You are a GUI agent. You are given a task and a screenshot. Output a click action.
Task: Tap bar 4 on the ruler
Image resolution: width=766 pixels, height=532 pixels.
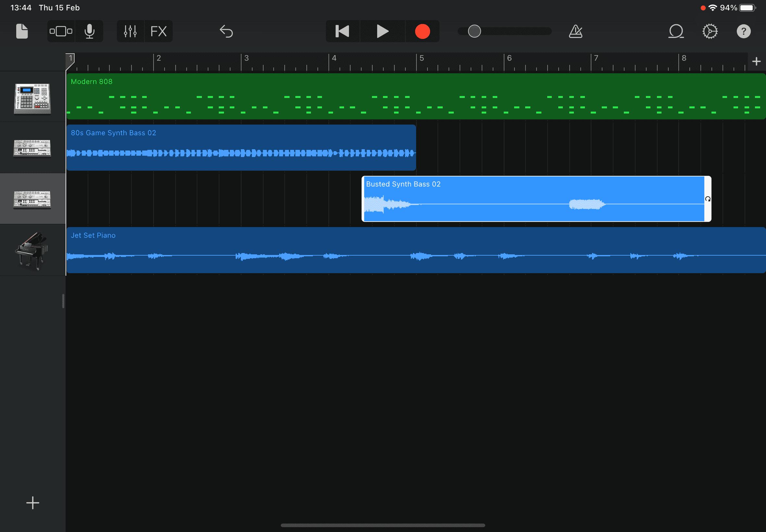click(x=334, y=58)
